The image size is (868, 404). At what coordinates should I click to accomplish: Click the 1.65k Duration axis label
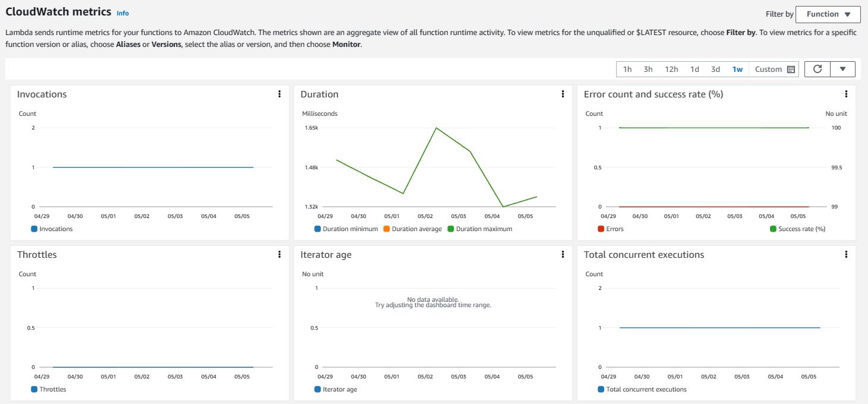pyautogui.click(x=311, y=128)
